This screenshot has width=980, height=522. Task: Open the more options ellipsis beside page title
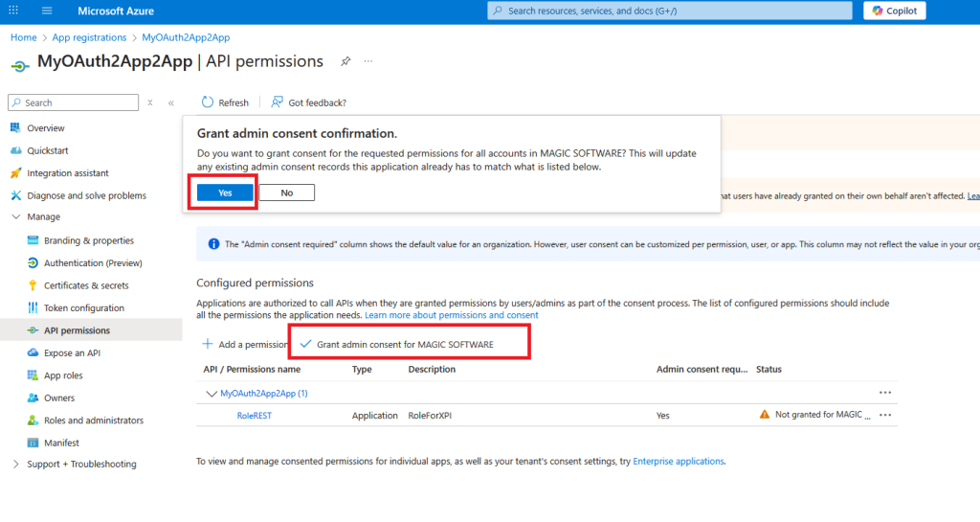pos(368,61)
